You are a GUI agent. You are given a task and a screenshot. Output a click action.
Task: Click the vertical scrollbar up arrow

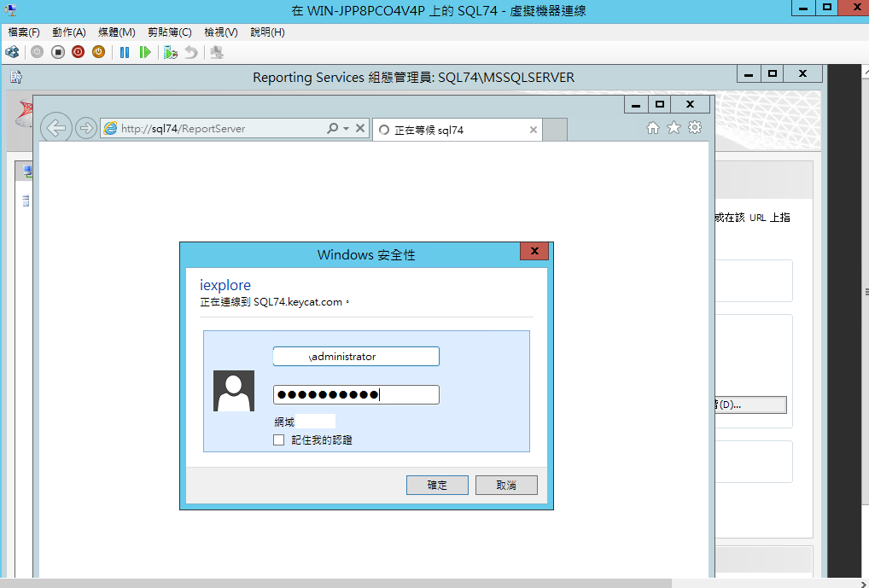[865, 70]
